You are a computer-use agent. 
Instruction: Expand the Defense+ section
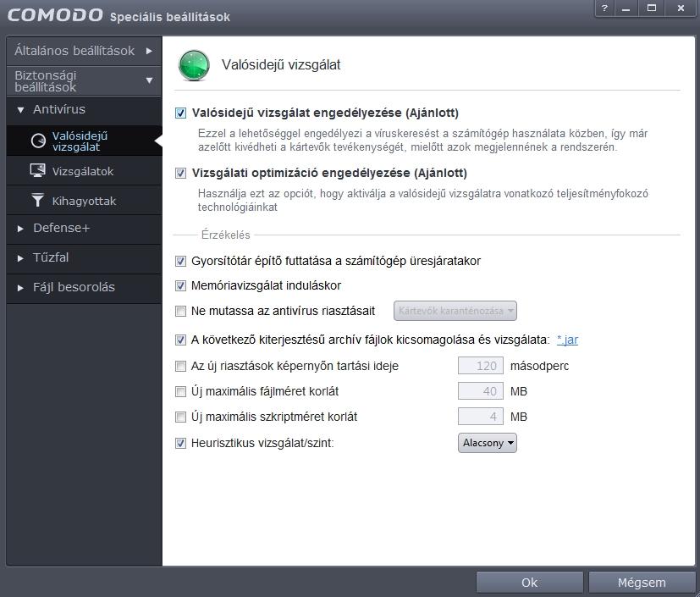click(20, 229)
